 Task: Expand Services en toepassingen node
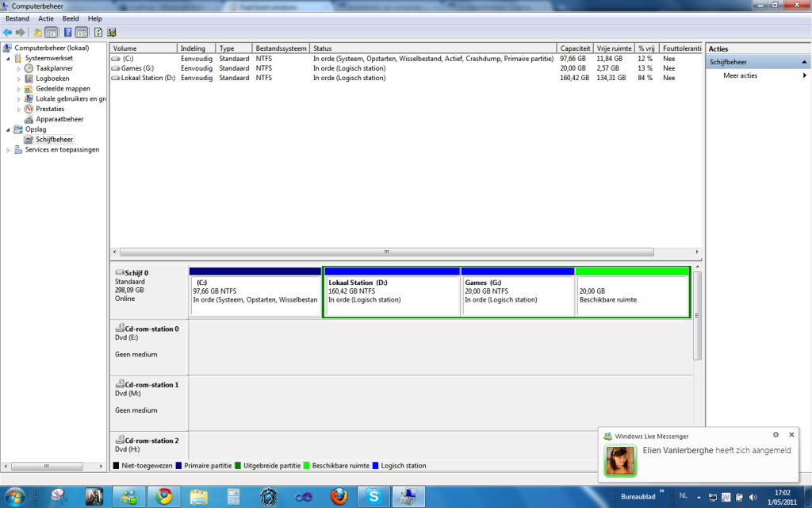(x=9, y=150)
